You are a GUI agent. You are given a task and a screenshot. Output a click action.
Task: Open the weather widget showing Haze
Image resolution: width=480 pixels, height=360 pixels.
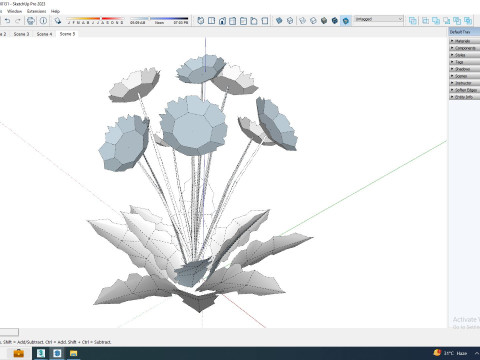point(450,353)
